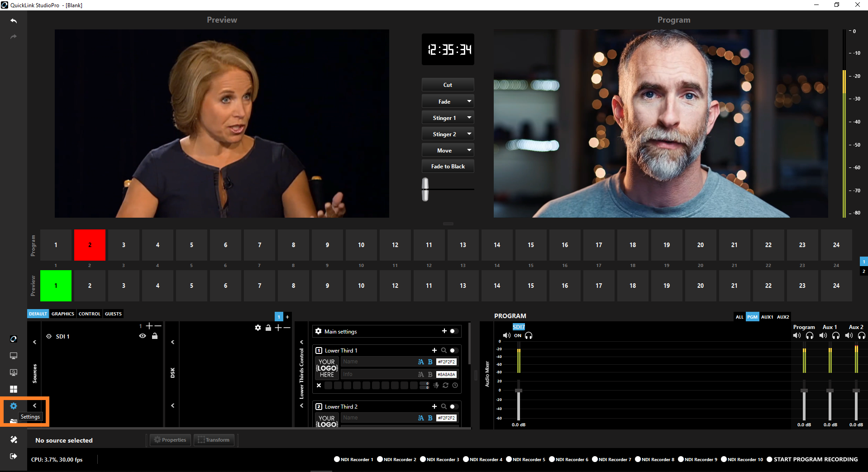Toggle visibility of SDI 1 source
This screenshot has width=868, height=472.
pyautogui.click(x=143, y=336)
